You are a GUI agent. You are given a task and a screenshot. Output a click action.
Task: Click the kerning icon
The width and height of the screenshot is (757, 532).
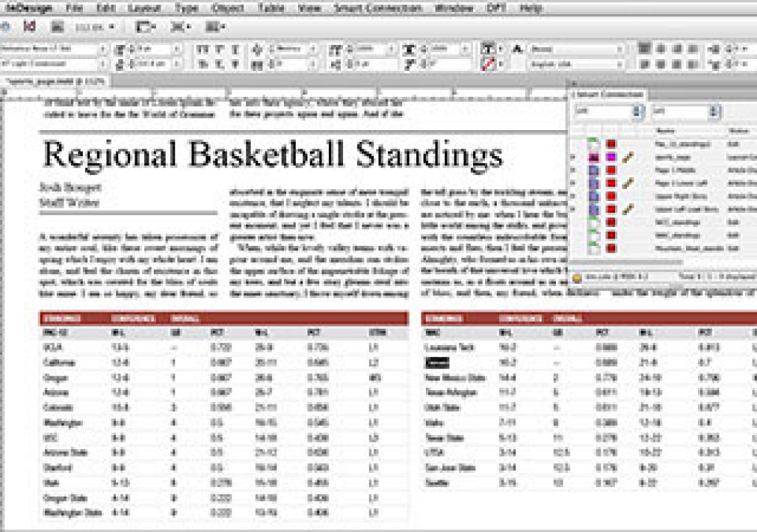click(258, 50)
